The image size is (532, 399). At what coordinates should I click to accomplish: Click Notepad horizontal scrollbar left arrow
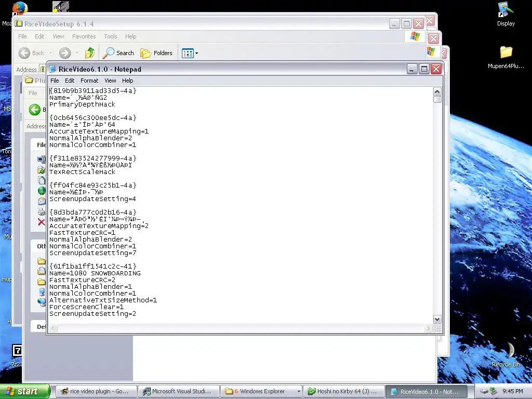pyautogui.click(x=54, y=328)
